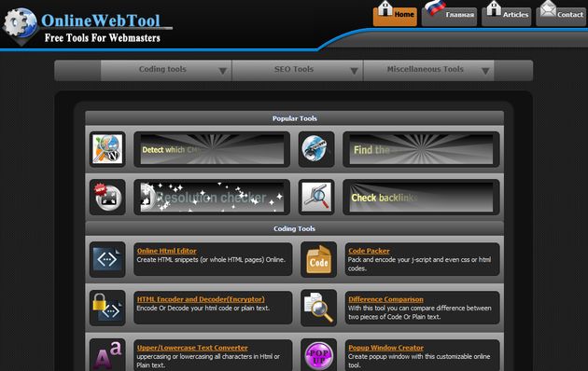
Task: Click the Upper/Lowercase letter A icon
Action: tap(107, 355)
